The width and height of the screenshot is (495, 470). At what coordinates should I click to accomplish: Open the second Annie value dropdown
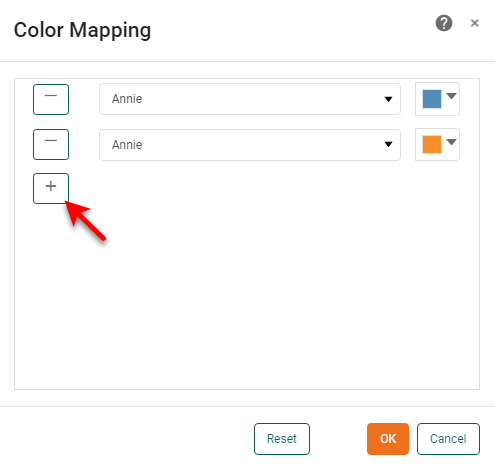coord(250,145)
